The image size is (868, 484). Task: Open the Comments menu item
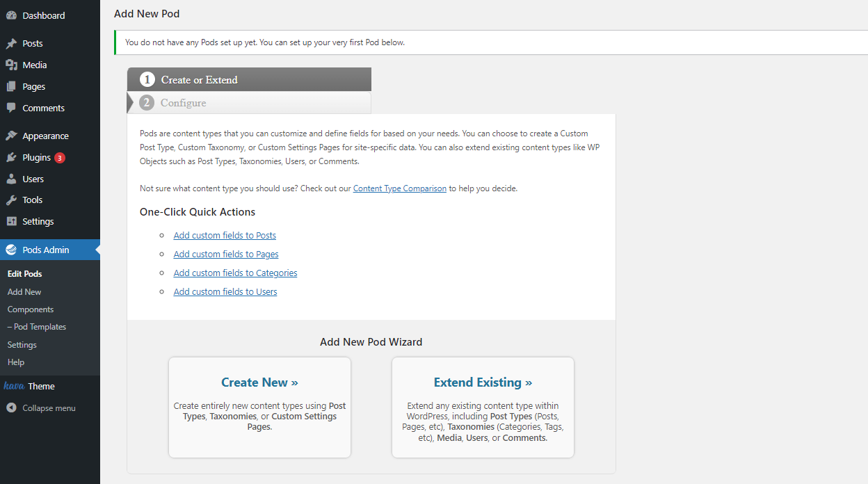(50, 108)
